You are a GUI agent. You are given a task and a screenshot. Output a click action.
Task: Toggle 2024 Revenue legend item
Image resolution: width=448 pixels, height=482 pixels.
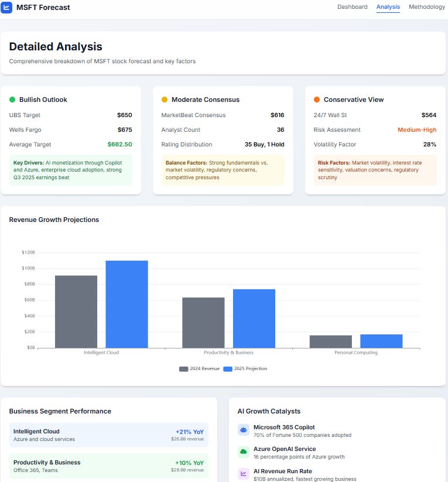[199, 369]
